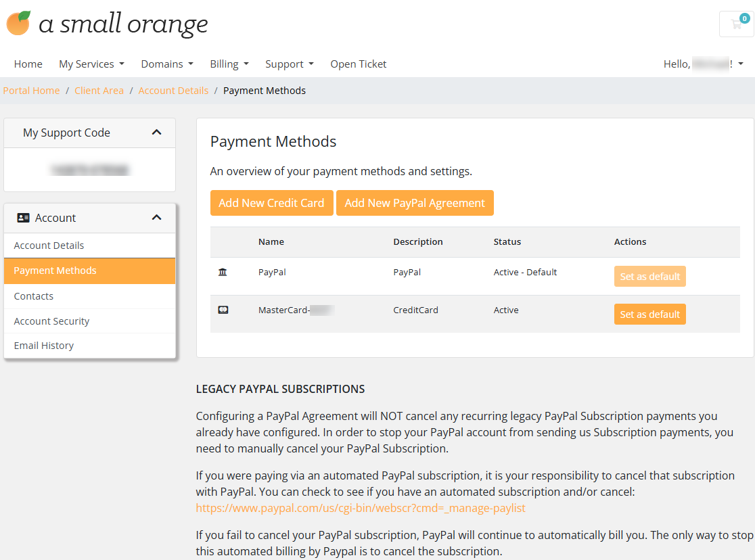755x560 pixels.
Task: Open the My Services dropdown menu
Action: coord(91,64)
